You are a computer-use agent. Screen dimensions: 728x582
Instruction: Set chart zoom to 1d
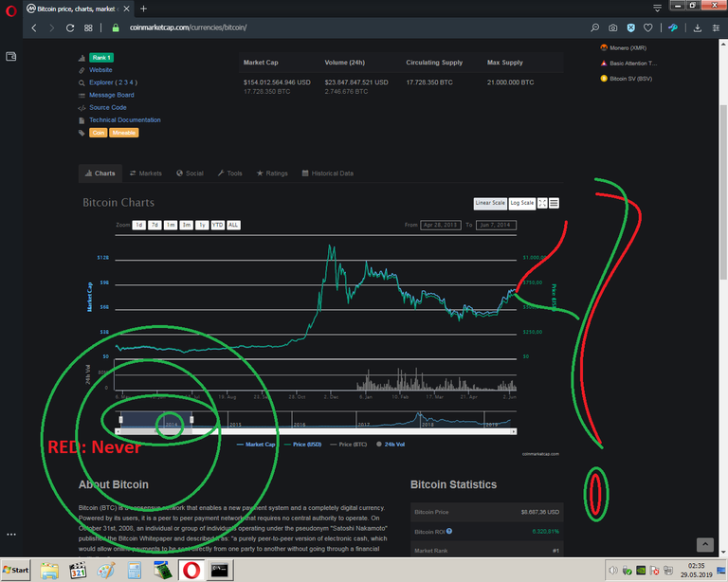138,225
